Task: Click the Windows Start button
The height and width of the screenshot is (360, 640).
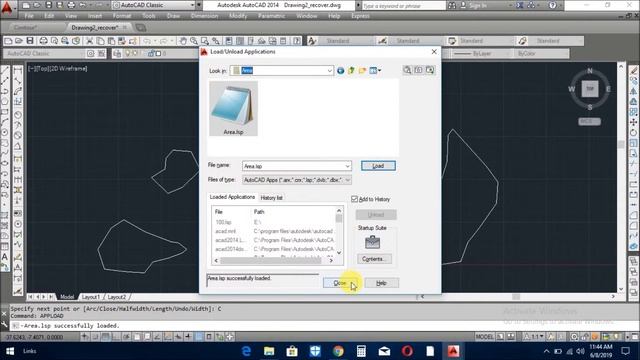Action: tap(10, 351)
